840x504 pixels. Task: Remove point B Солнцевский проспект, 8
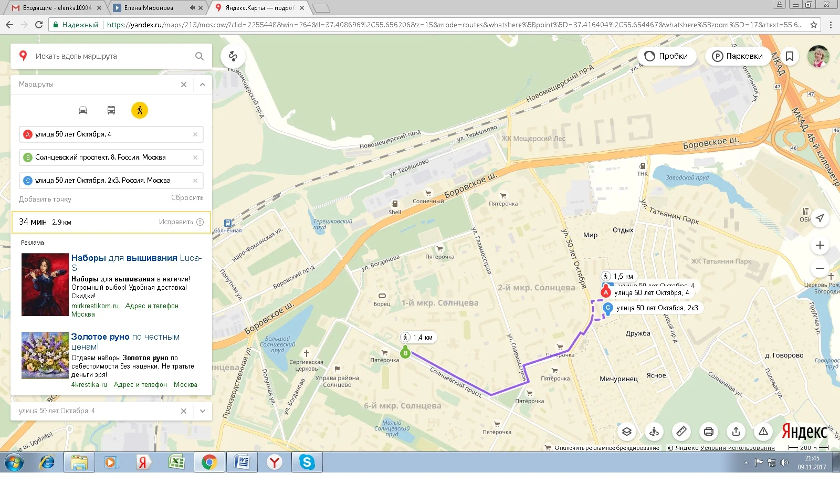(x=195, y=157)
